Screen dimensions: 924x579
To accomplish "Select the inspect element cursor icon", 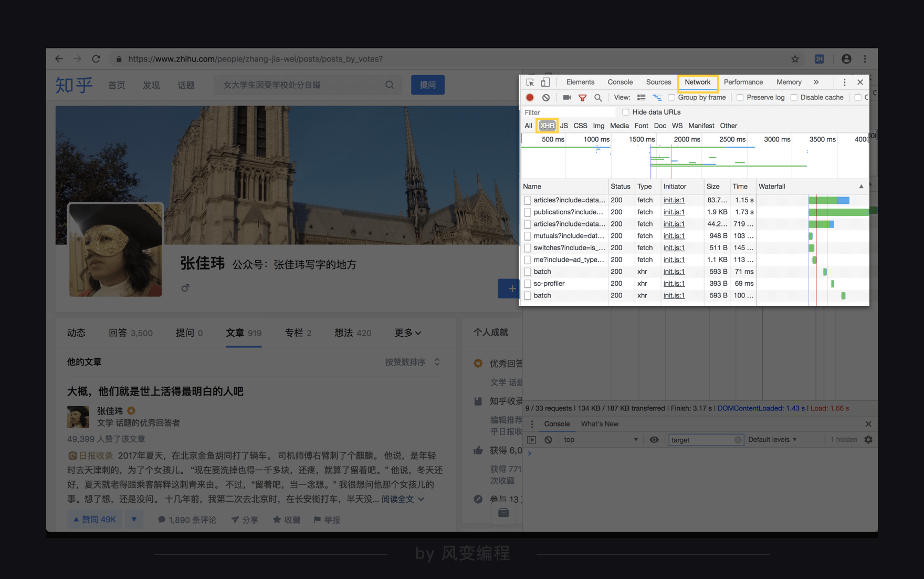I will [530, 82].
